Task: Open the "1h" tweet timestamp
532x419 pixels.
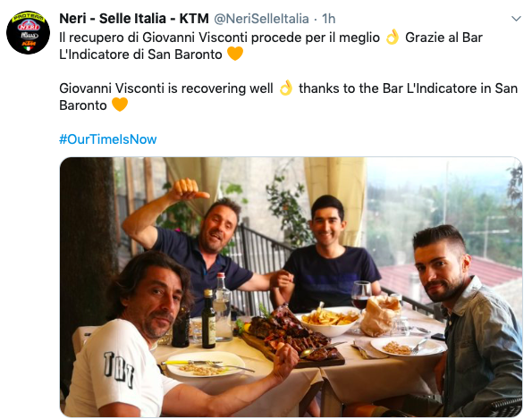Action: (328, 19)
